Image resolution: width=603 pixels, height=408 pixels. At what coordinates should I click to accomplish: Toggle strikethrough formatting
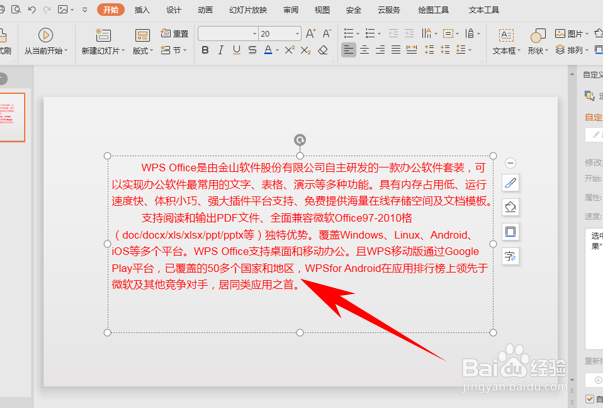252,50
